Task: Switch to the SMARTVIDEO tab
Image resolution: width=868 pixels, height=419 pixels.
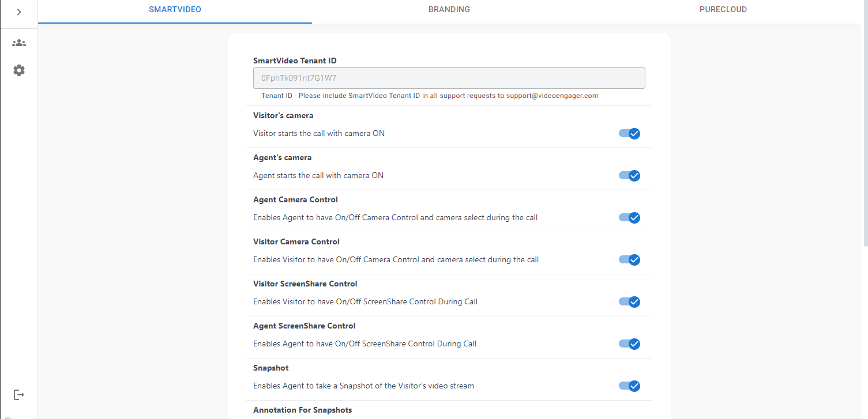Action: (175, 9)
